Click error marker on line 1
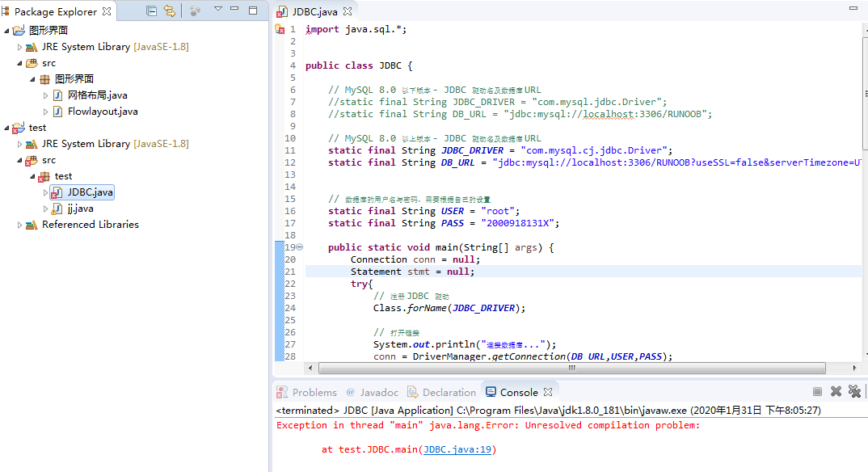Screen dimensions: 868x472 (280, 29)
